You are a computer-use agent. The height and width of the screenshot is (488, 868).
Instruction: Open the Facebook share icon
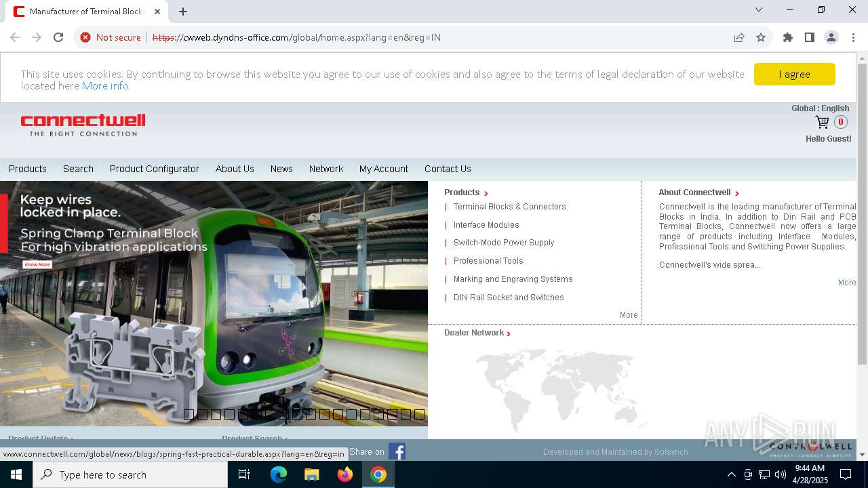(x=397, y=451)
